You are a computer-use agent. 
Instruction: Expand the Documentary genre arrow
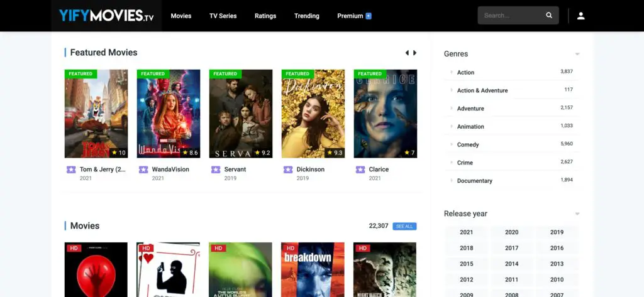click(452, 180)
